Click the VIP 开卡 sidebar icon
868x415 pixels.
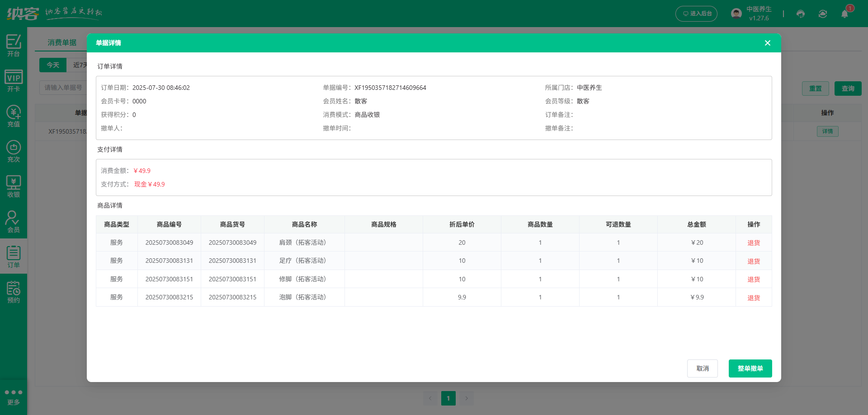(x=14, y=81)
